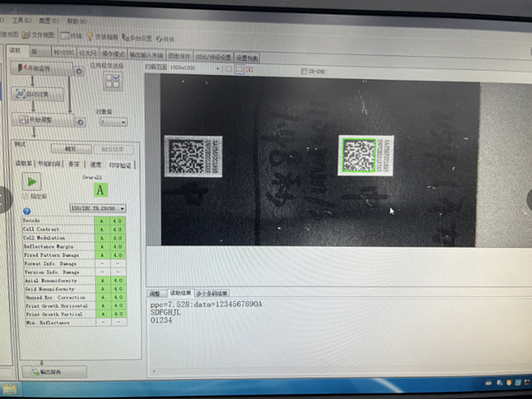Select the 节拍时间 test tab
Image resolution: width=532 pixels, height=399 pixels.
tap(49, 164)
